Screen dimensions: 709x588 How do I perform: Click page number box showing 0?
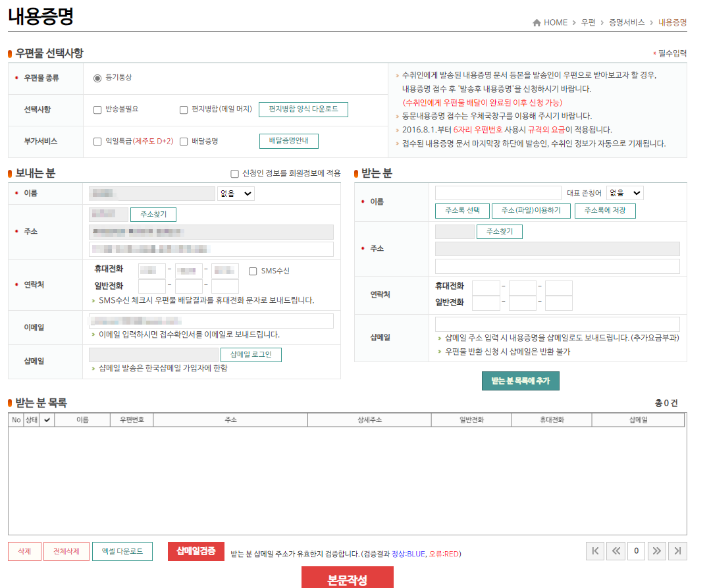[636, 551]
